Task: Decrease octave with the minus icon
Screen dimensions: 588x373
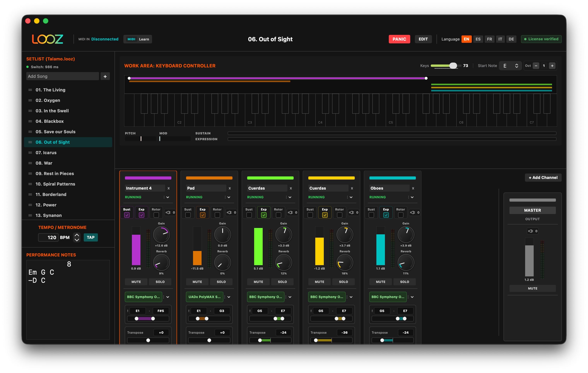Action: (536, 66)
